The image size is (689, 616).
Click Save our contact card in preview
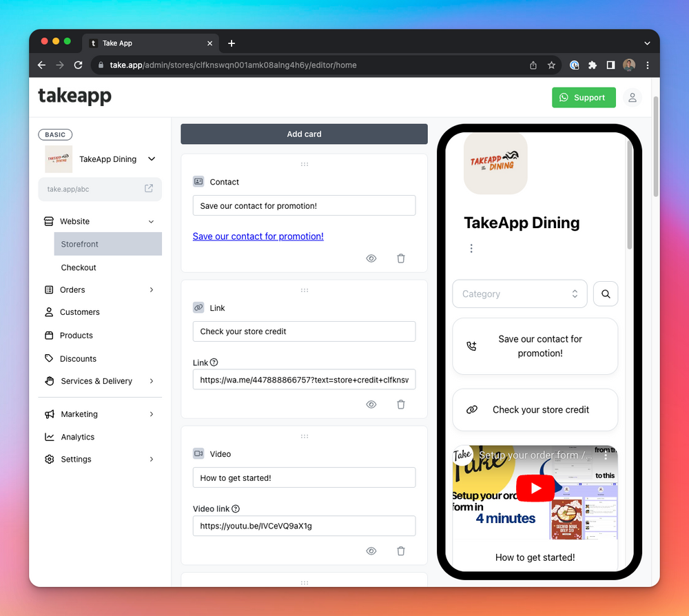(535, 346)
